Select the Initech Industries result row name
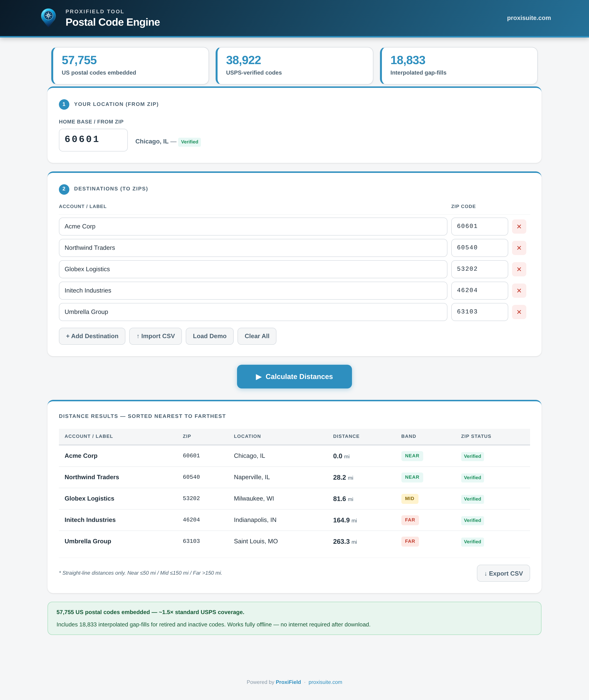This screenshot has height=700, width=589. pos(90,520)
